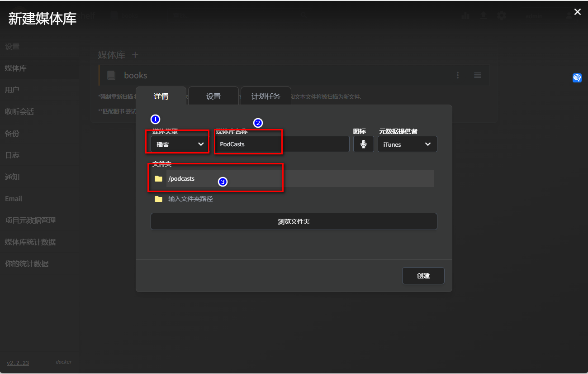Screen dimensions: 588x374
Task: Open the v2.2.23 version link
Action: pos(18,363)
